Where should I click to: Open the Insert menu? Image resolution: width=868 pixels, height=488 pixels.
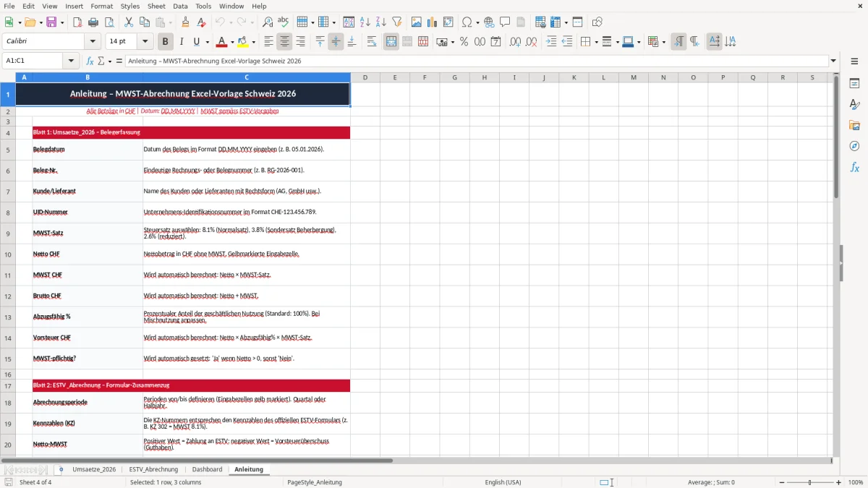click(x=74, y=6)
